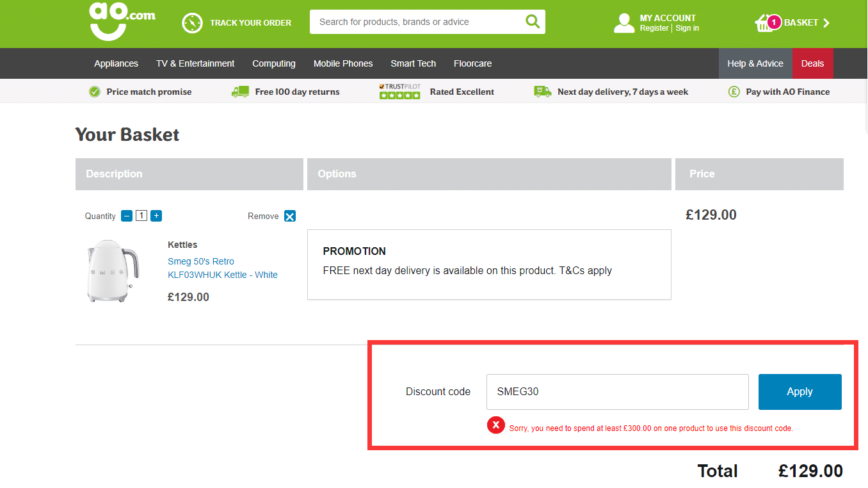Image resolution: width=868 pixels, height=488 pixels.
Task: Click the AO.com logo
Action: coord(122,22)
